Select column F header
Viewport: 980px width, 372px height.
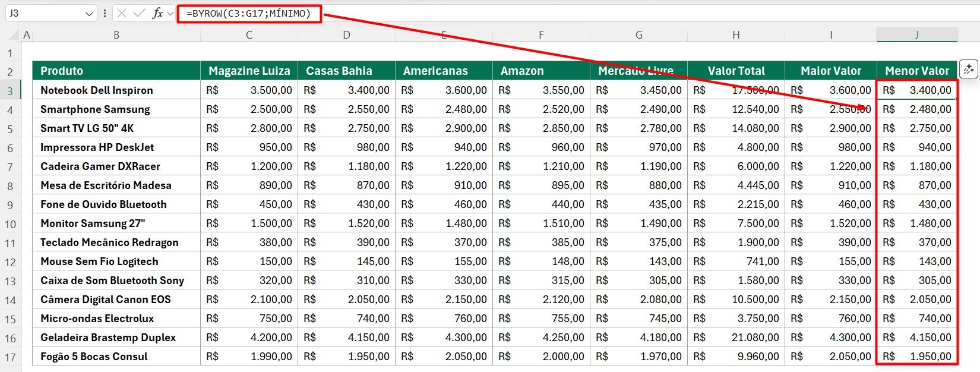point(541,35)
